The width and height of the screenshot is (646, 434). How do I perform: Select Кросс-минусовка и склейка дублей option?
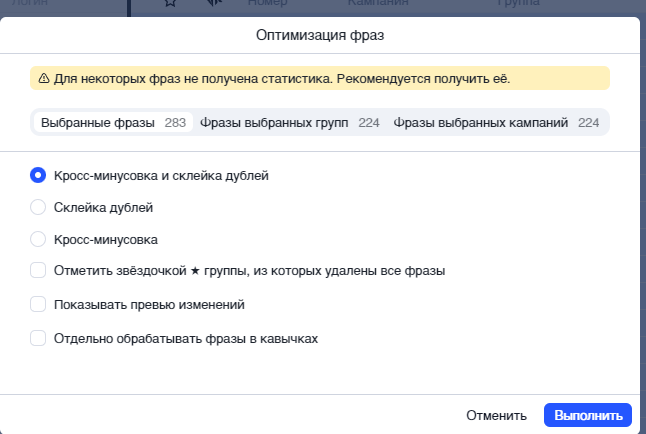click(38, 175)
